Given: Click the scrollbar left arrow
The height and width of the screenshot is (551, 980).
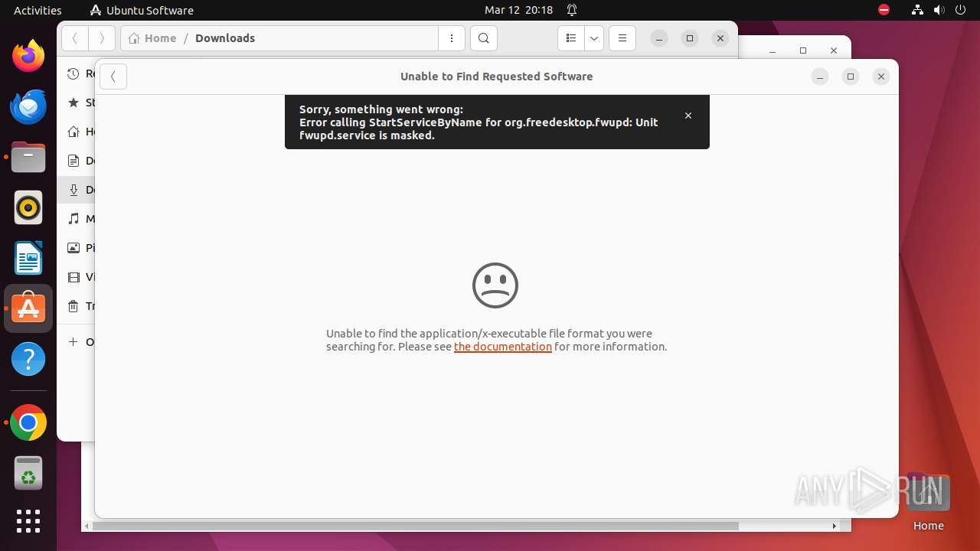Looking at the screenshot, I should (87, 526).
